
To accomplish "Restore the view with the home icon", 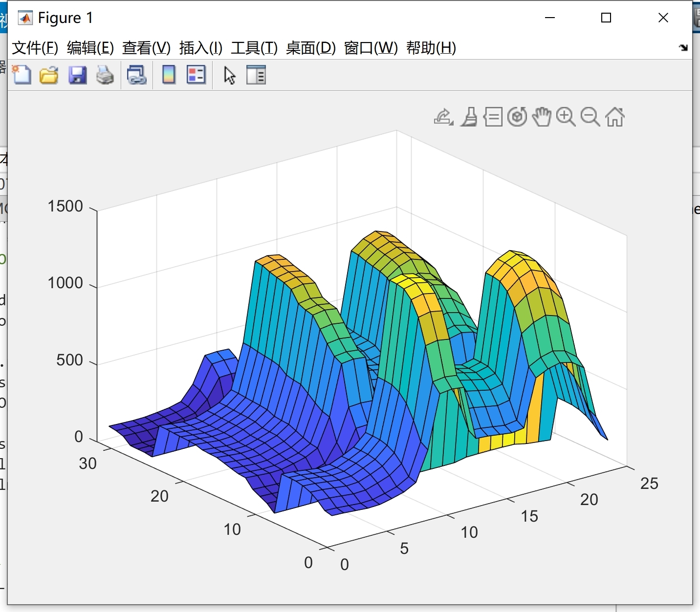I will tap(615, 117).
